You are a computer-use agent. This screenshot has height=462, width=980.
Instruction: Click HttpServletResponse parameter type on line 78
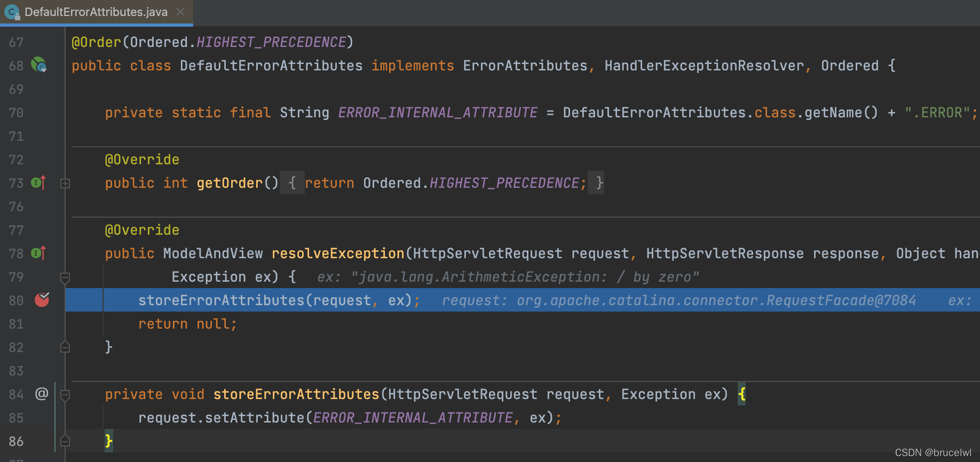coord(725,253)
